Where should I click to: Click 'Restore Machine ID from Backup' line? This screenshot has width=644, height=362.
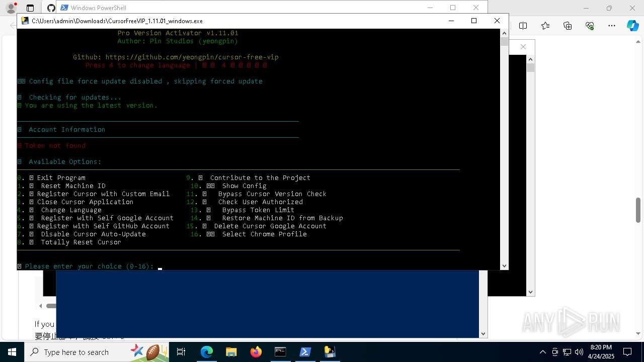[x=267, y=218]
